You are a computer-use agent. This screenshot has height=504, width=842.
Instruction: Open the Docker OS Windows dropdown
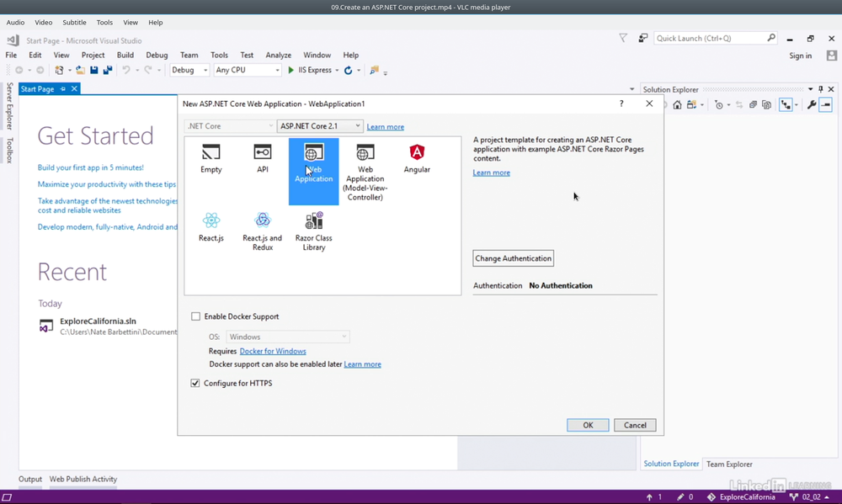288,337
